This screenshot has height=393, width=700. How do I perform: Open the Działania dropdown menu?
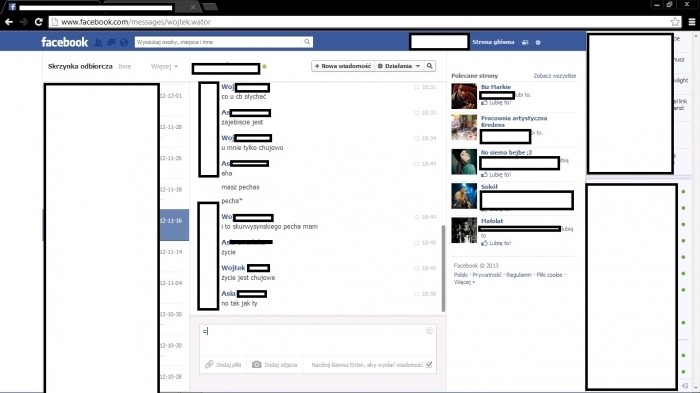click(399, 66)
